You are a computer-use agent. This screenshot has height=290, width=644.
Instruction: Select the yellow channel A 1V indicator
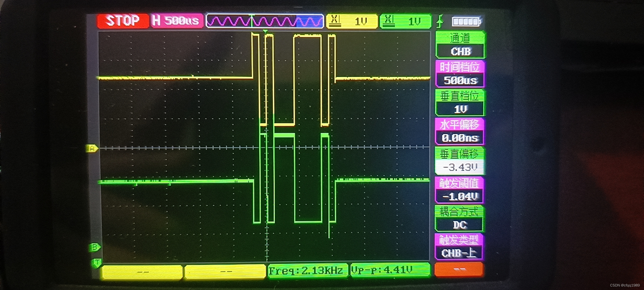[352, 21]
